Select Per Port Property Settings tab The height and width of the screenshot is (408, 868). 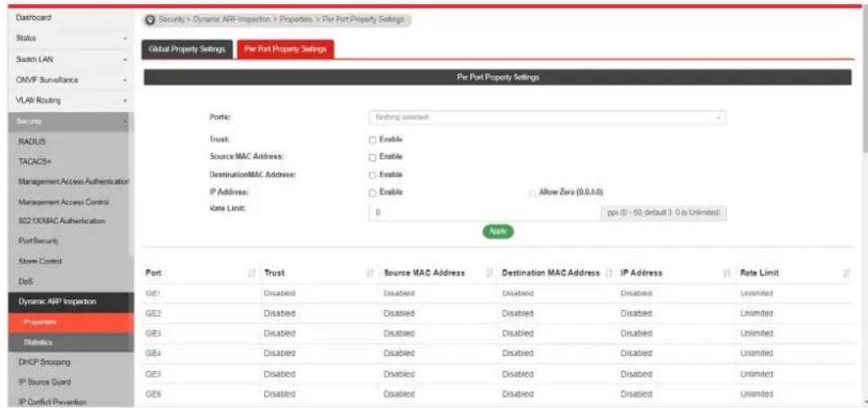(x=286, y=50)
